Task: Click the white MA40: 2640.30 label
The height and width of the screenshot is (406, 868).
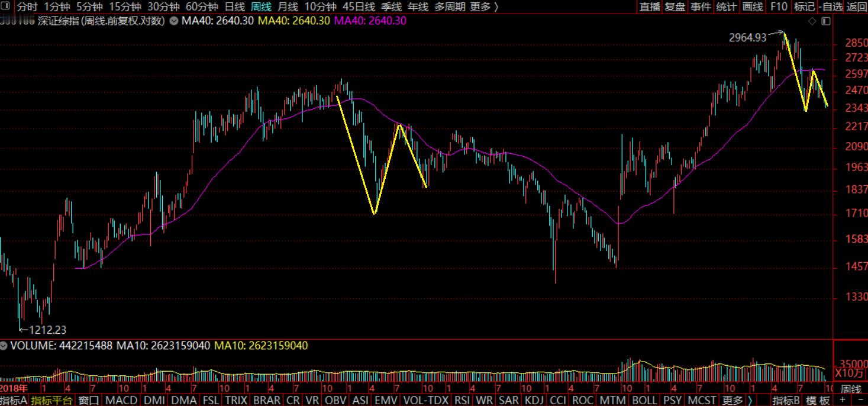Action: pyautogui.click(x=218, y=21)
